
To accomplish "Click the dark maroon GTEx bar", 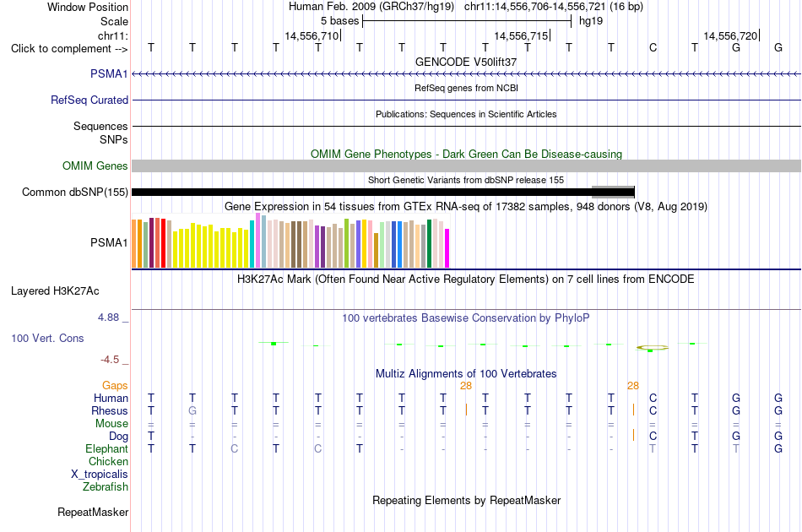I will (151, 242).
